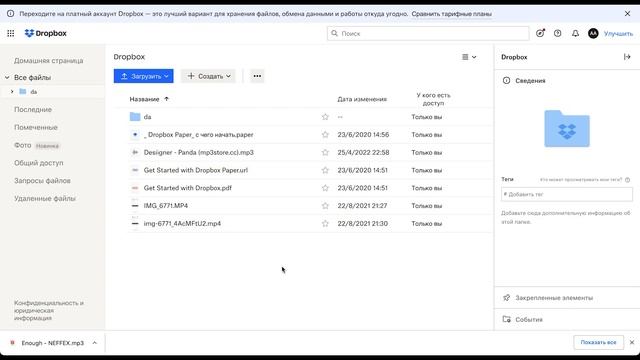Open file img-6771_4AcMFtU2.mp4
The height and width of the screenshot is (360, 640).
click(x=182, y=223)
